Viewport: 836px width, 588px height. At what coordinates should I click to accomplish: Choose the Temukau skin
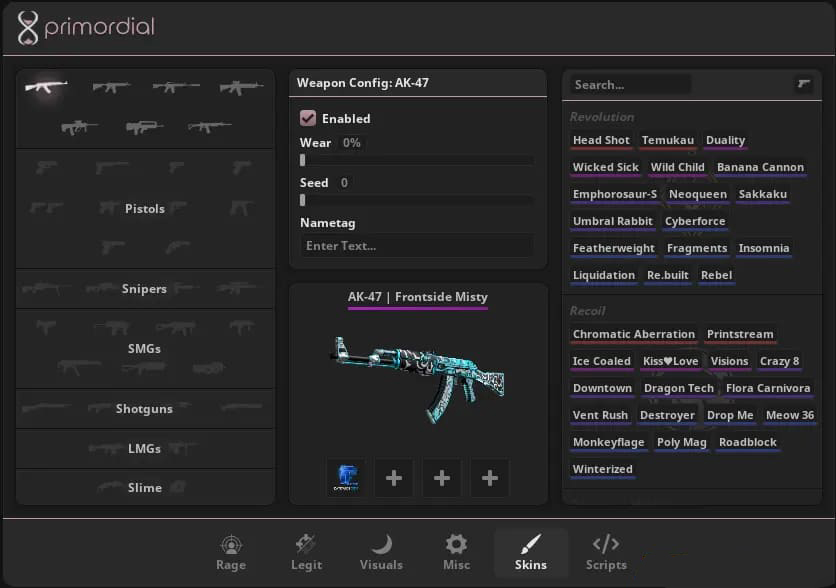pyautogui.click(x=668, y=140)
